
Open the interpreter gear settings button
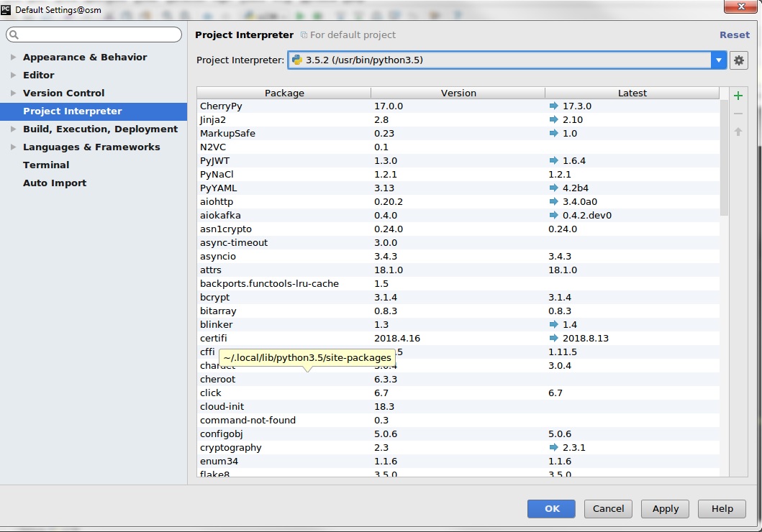pyautogui.click(x=738, y=60)
